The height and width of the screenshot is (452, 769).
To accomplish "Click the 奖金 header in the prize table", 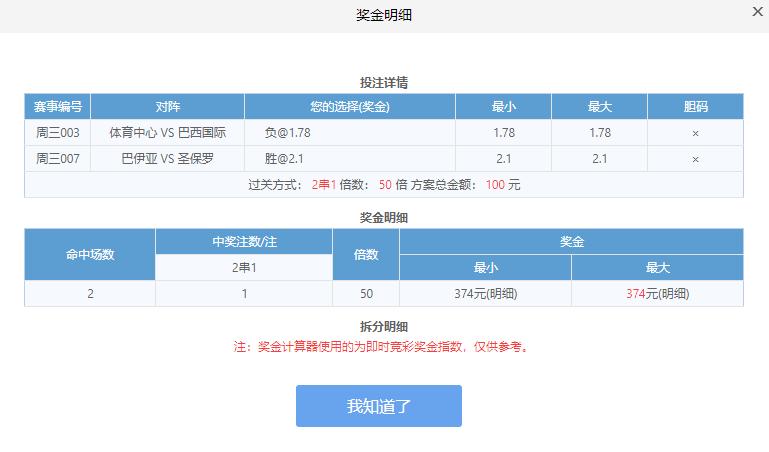I will (571, 241).
